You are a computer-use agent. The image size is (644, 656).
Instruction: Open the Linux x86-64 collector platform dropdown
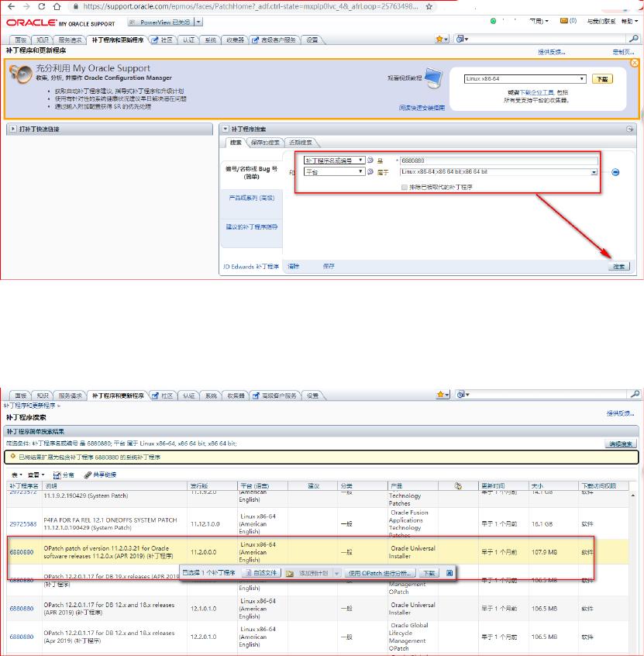tap(525, 78)
